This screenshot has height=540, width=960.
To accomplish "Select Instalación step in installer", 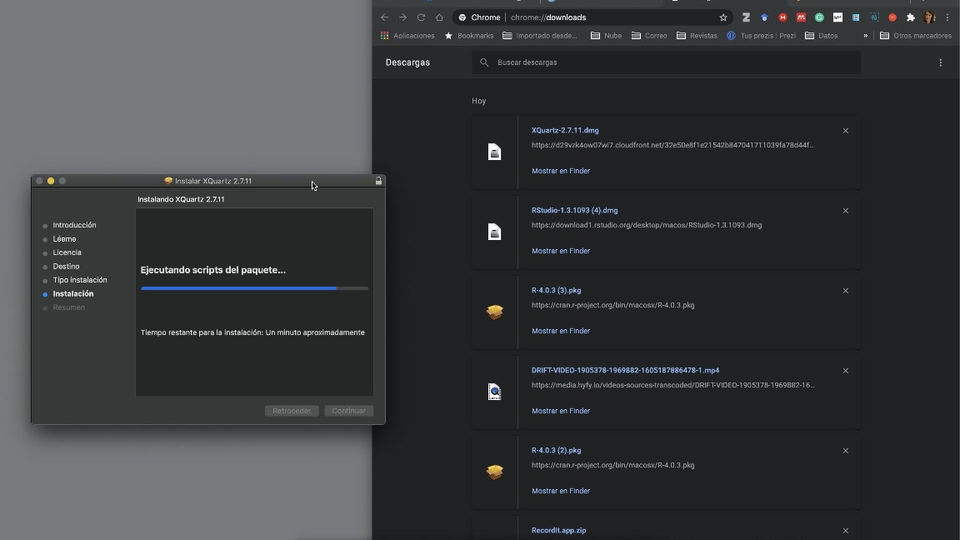I will (x=73, y=294).
